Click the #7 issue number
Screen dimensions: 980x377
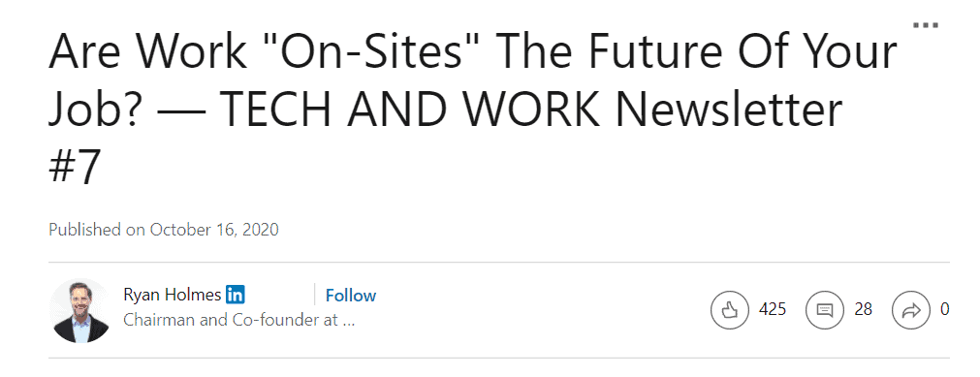tap(75, 168)
